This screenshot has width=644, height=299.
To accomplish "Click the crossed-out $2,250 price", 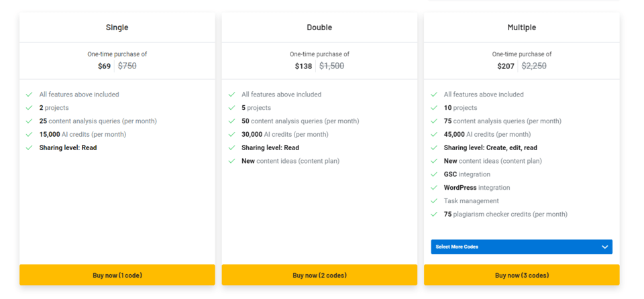I will point(534,66).
